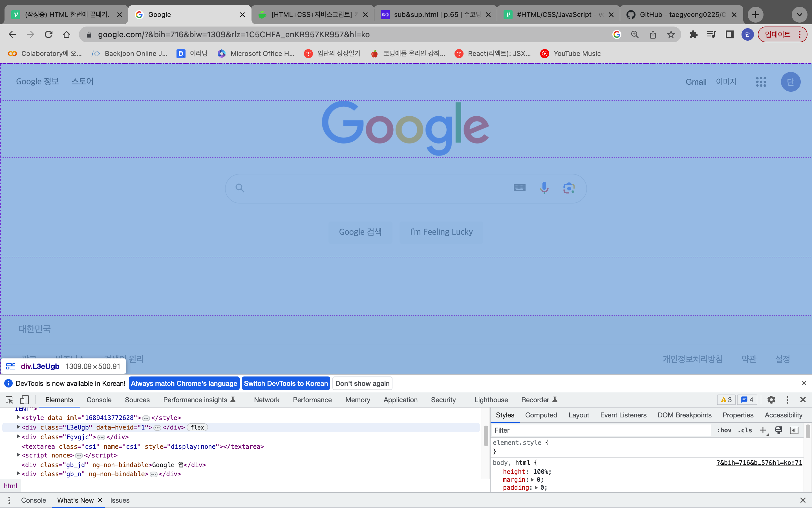812x508 pixels.
Task: Click the messages count badge showing 4
Action: (x=747, y=400)
